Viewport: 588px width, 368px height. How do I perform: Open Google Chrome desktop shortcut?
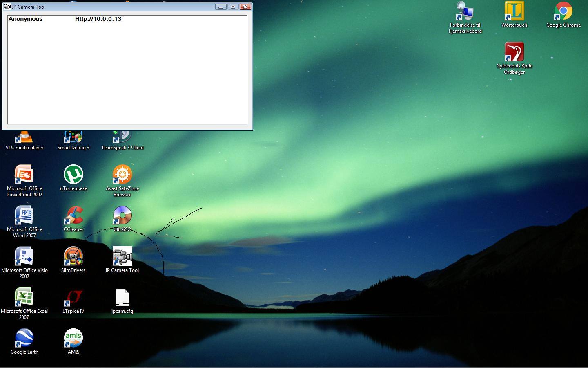563,11
